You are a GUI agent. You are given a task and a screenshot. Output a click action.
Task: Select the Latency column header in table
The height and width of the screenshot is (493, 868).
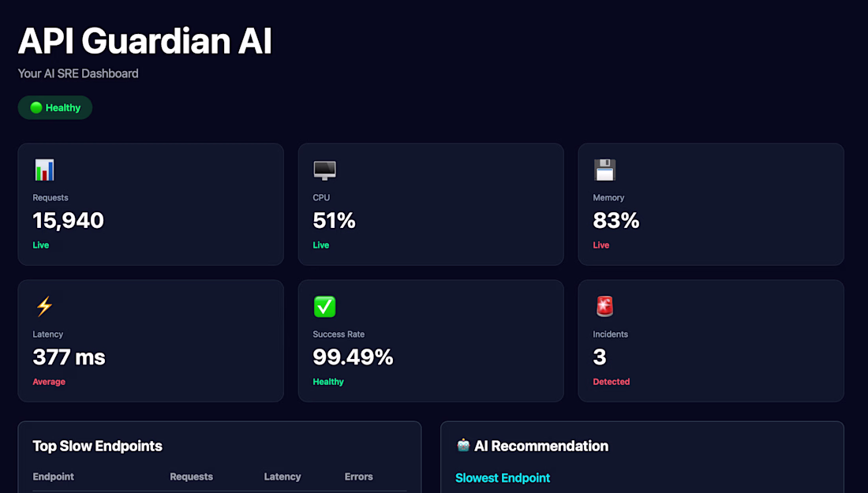point(282,476)
